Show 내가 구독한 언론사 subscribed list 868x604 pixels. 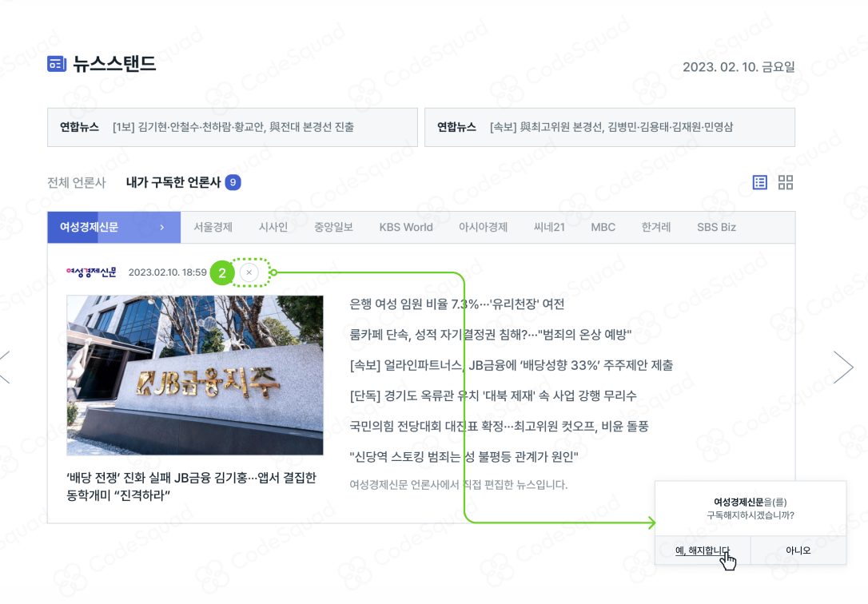click(173, 183)
